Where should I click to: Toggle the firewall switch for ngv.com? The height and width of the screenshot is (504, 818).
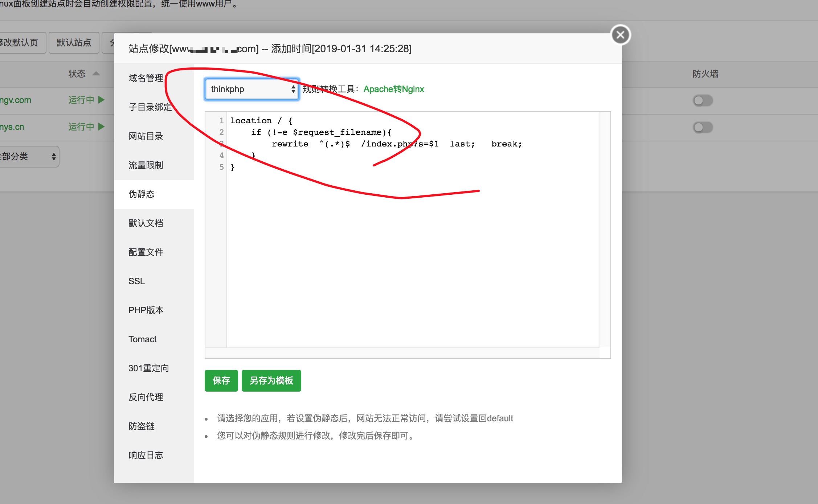click(x=703, y=100)
